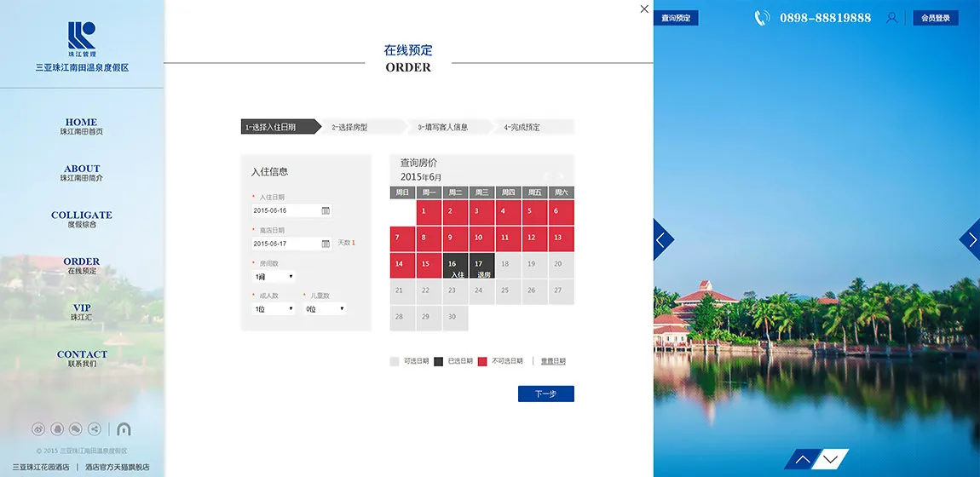Expand the adults count dropdown

[x=274, y=309]
